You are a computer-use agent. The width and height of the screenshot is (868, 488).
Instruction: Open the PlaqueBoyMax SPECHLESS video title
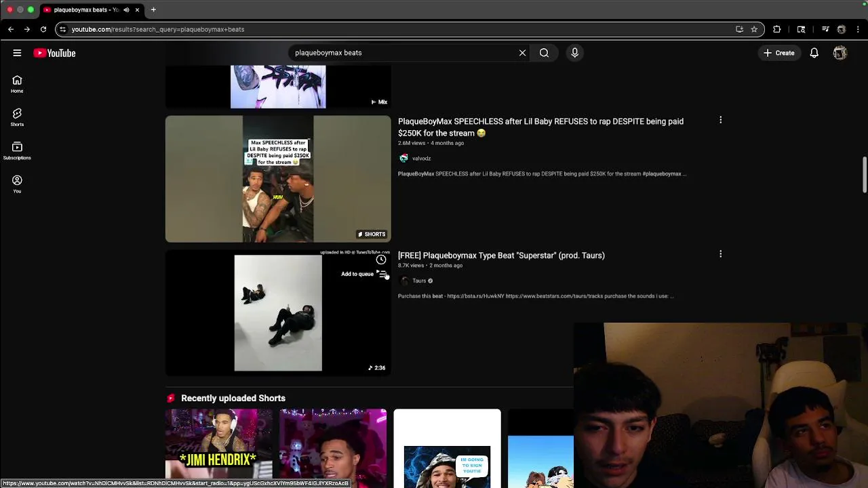click(540, 127)
